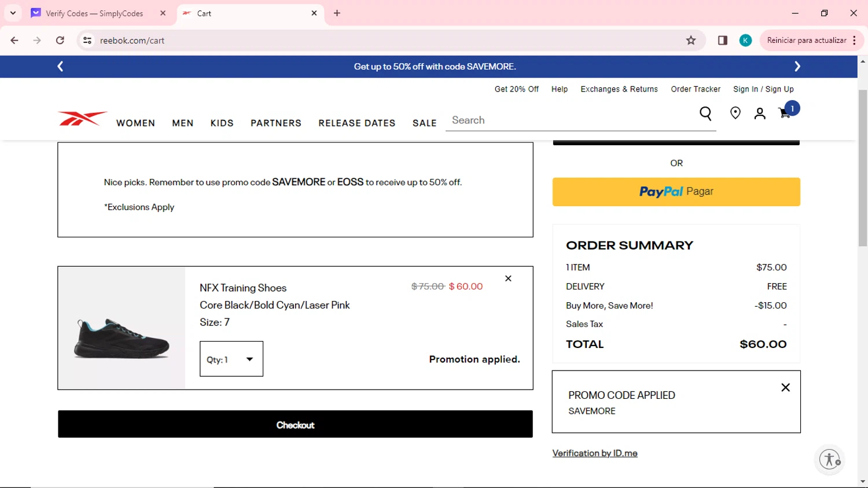Screen dimensions: 868x488
Task: Open the SALE menu
Action: 425,123
